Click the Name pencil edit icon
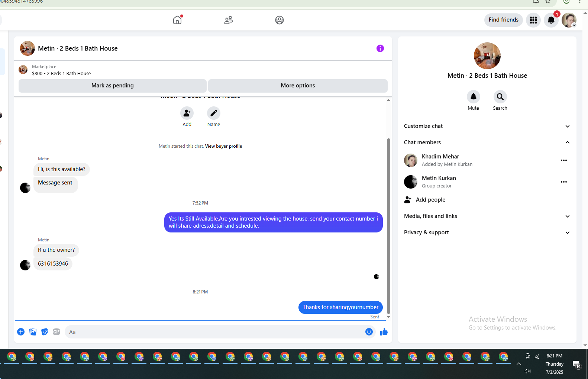Screen dimensions: 588x379 tap(214, 113)
